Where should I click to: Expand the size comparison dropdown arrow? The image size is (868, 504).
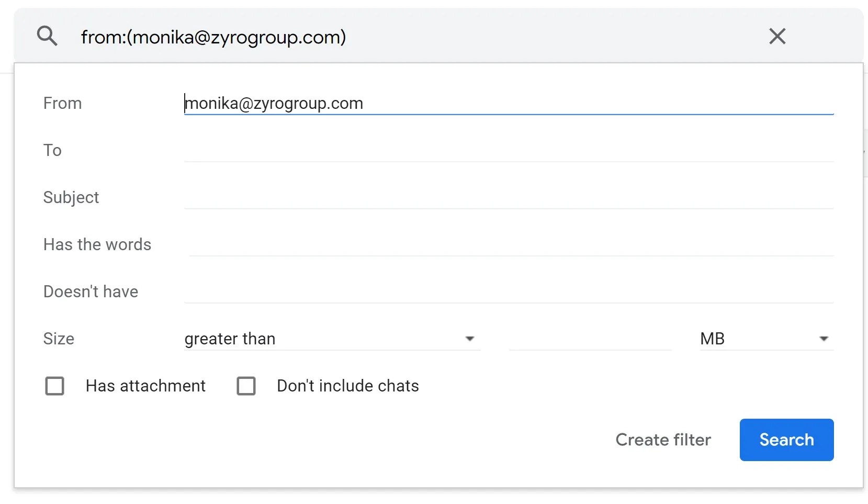point(469,339)
